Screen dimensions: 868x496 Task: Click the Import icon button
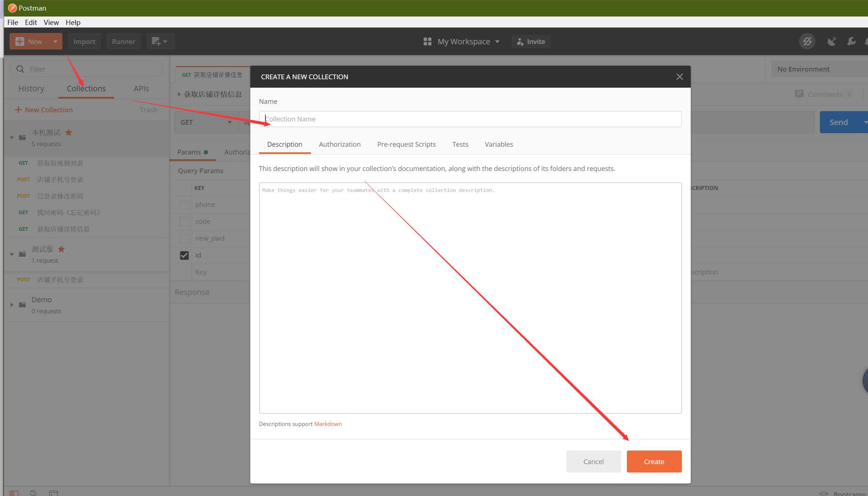tap(84, 41)
